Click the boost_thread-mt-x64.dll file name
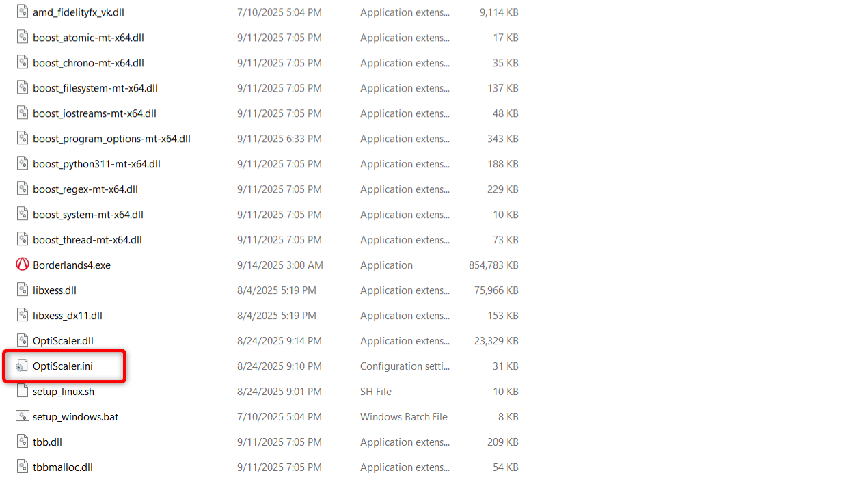The image size is (868, 488). (x=87, y=240)
